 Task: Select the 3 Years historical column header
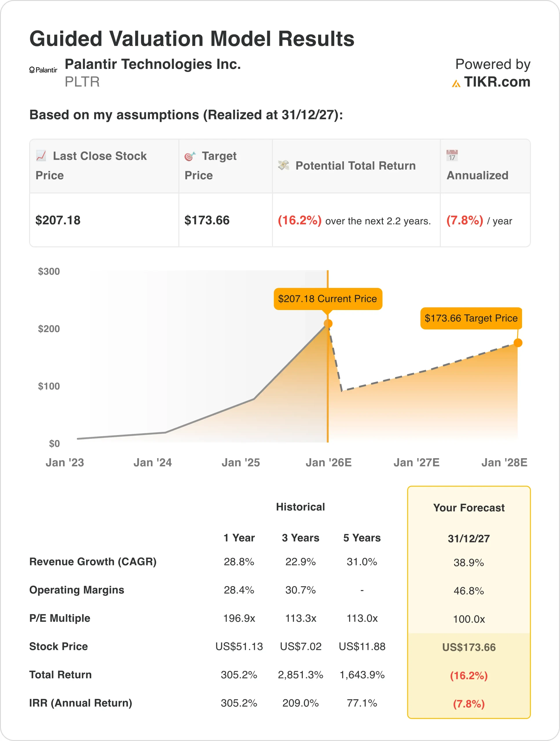pyautogui.click(x=300, y=538)
